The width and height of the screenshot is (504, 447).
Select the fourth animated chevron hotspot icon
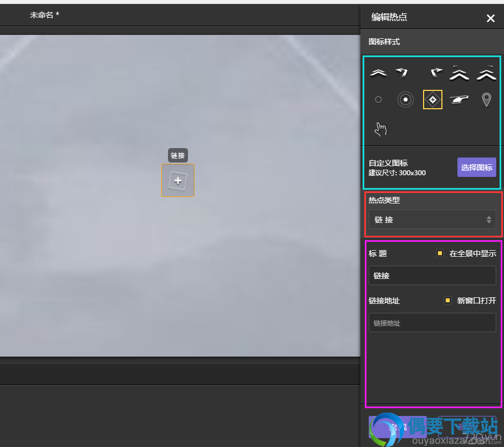(x=459, y=73)
